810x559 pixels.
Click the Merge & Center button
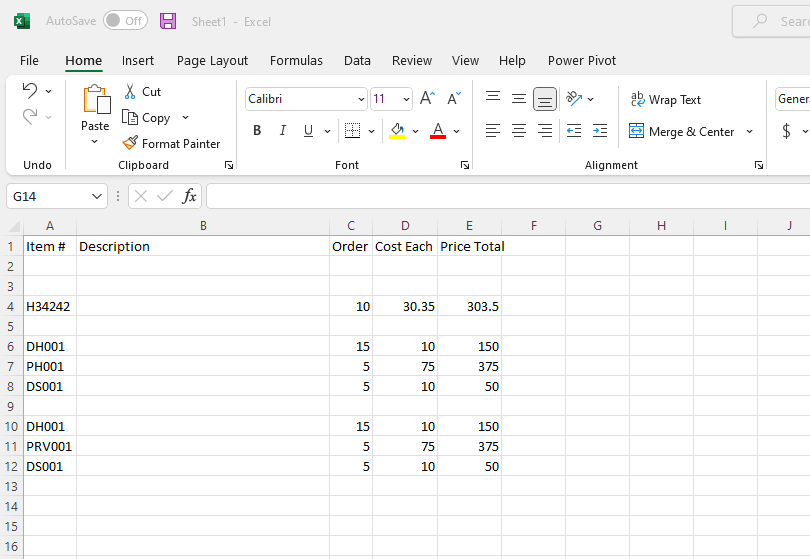click(x=682, y=131)
